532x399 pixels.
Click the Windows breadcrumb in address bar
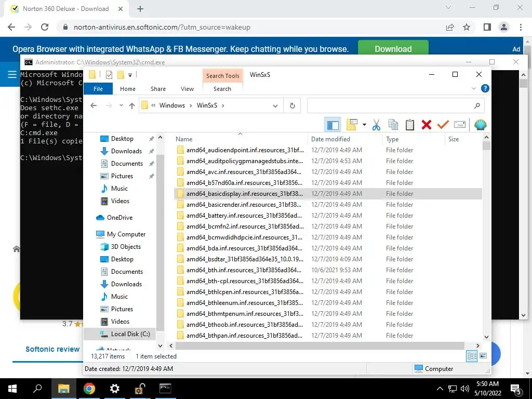coord(172,105)
